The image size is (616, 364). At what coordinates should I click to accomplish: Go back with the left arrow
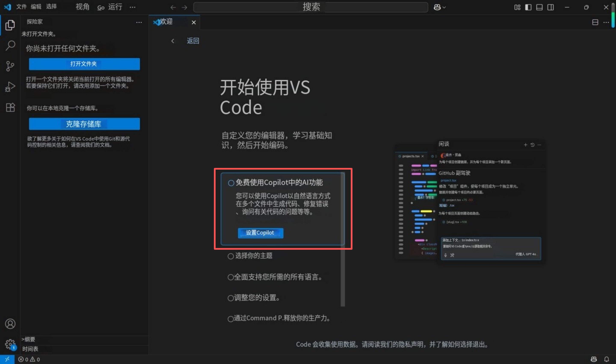pos(173,7)
